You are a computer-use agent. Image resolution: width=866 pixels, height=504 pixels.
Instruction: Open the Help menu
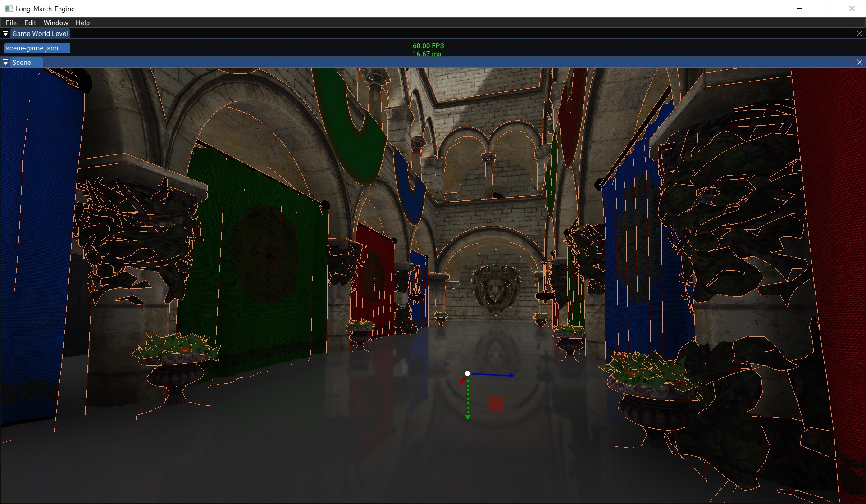coord(82,23)
